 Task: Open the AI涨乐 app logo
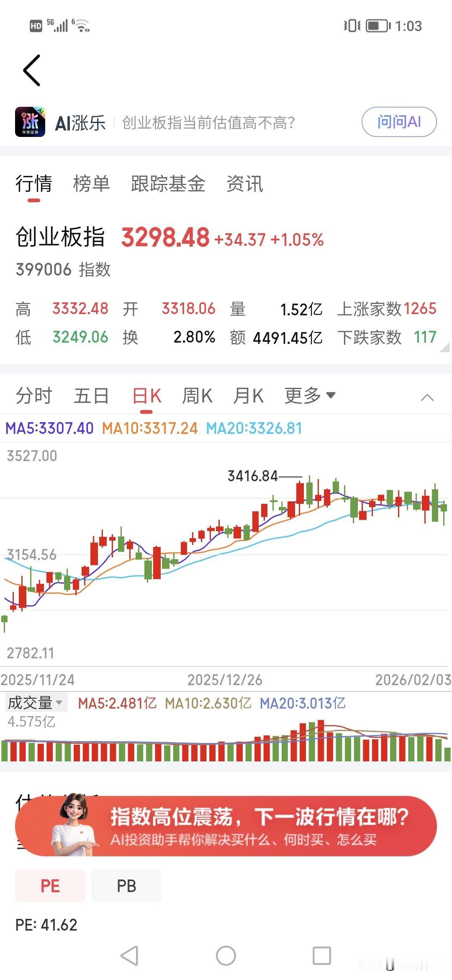point(30,122)
